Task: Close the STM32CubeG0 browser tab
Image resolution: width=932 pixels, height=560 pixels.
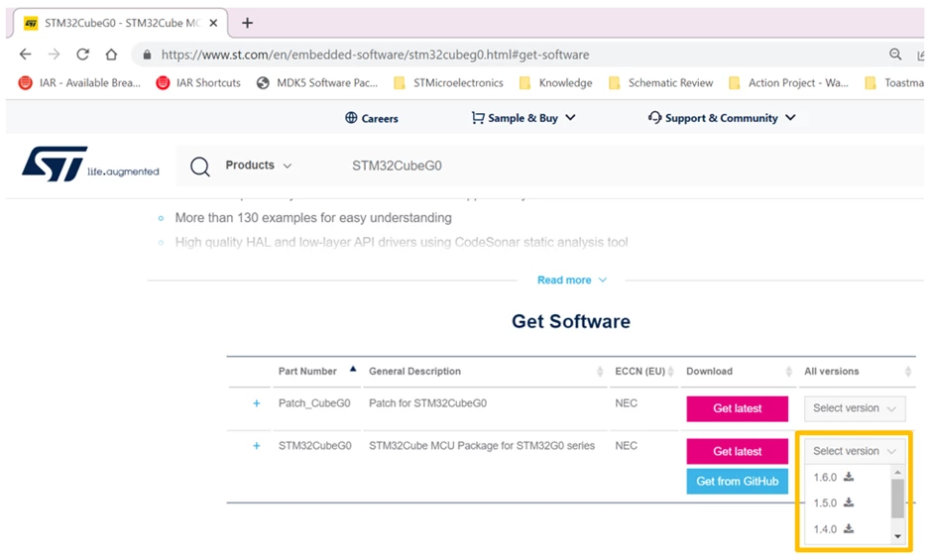Action: click(x=213, y=23)
